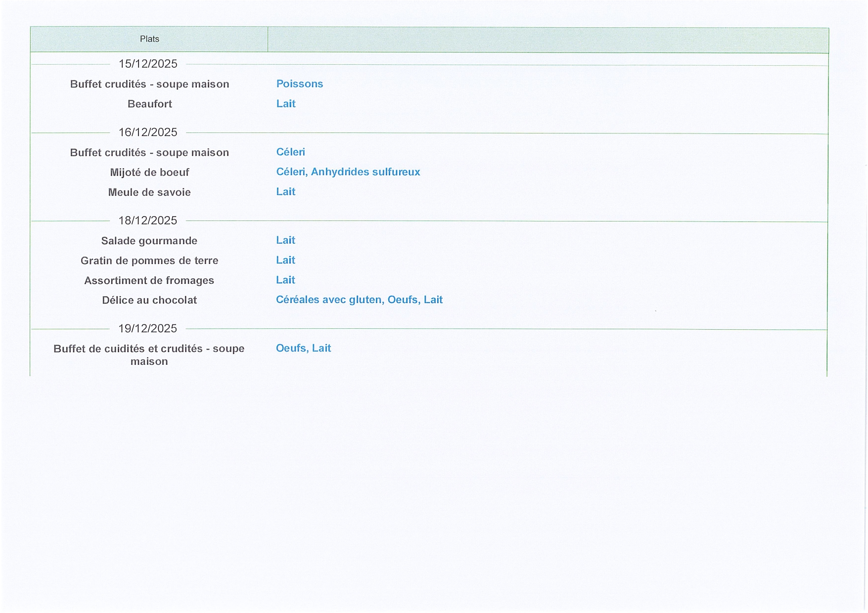
Task: Click the "Assortiment de fromages" entry
Action: coord(149,280)
